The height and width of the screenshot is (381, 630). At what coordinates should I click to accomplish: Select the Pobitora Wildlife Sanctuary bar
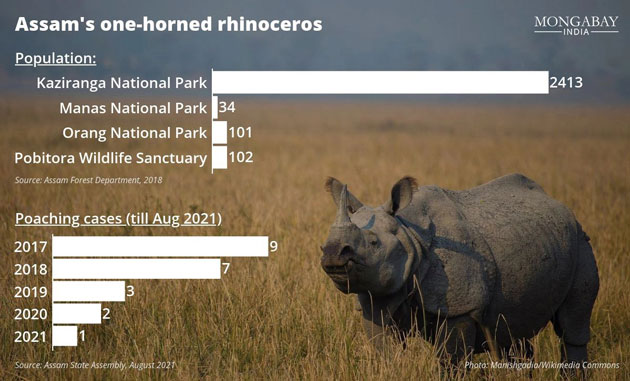pyautogui.click(x=220, y=157)
